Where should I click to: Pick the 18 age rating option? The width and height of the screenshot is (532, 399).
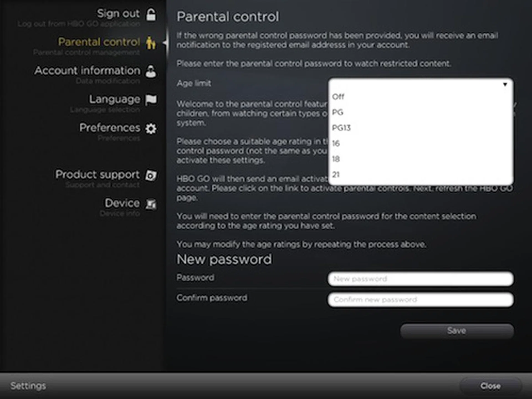click(336, 159)
